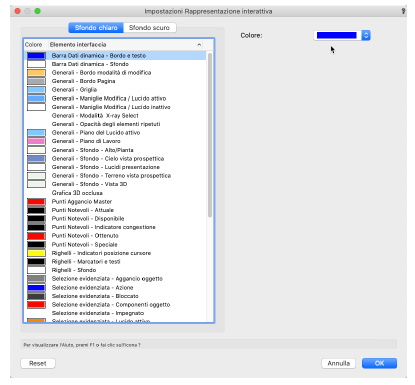Click slate blue swatch of Cielo vista prospettica
The height and width of the screenshot is (385, 415).
pos(36,159)
